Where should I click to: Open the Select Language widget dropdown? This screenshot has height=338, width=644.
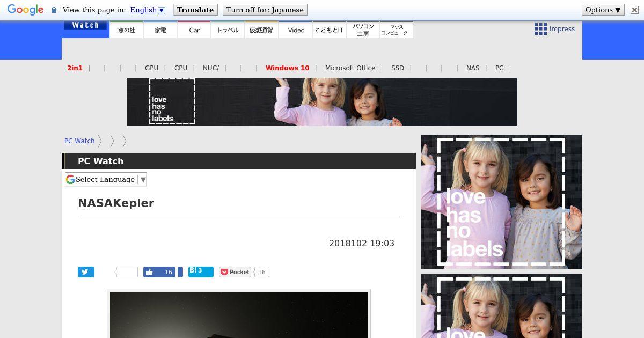(106, 179)
